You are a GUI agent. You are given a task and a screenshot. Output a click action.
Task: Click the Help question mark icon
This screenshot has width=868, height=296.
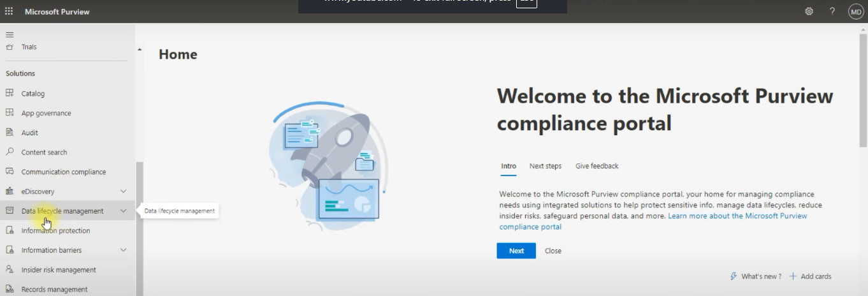coord(832,11)
